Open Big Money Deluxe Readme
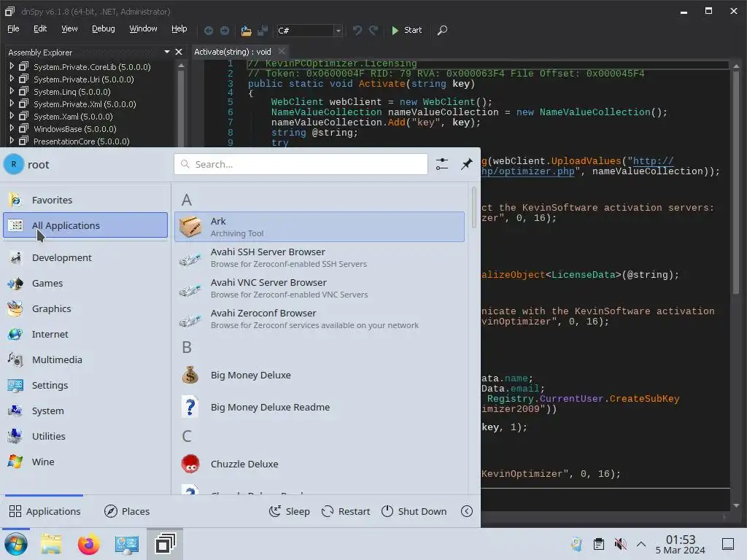Screen dimensions: 747x560 [x=320, y=407]
